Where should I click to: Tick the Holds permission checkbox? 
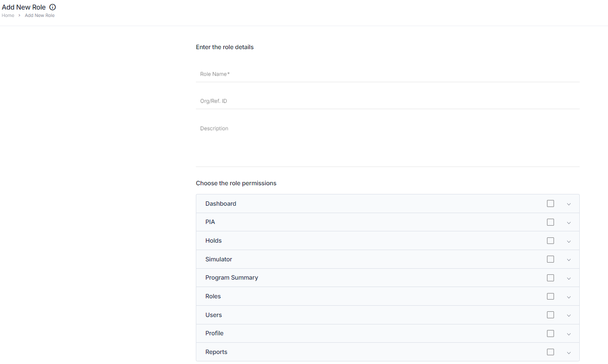pos(551,240)
